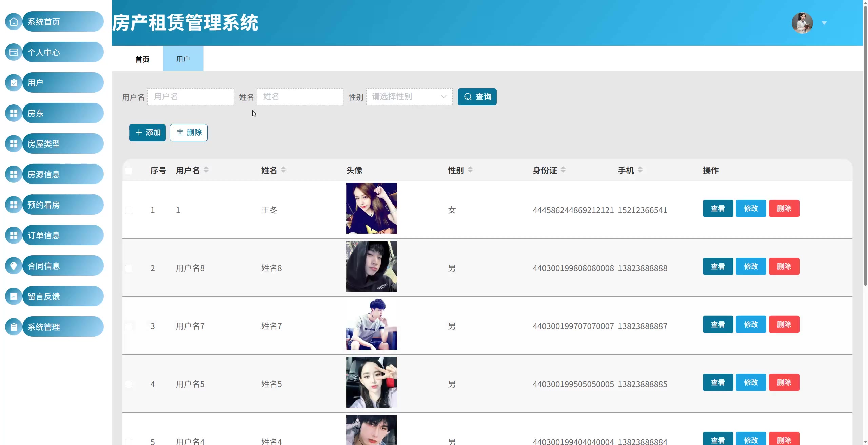Screen dimensions: 868x445
Task: Click the grid icon beside 房源信息
Action: [14, 174]
